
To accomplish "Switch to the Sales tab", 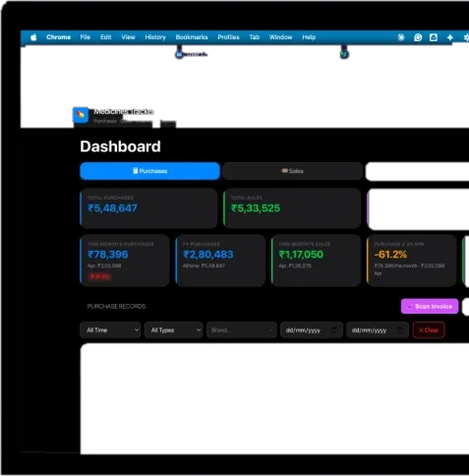I will 293,171.
